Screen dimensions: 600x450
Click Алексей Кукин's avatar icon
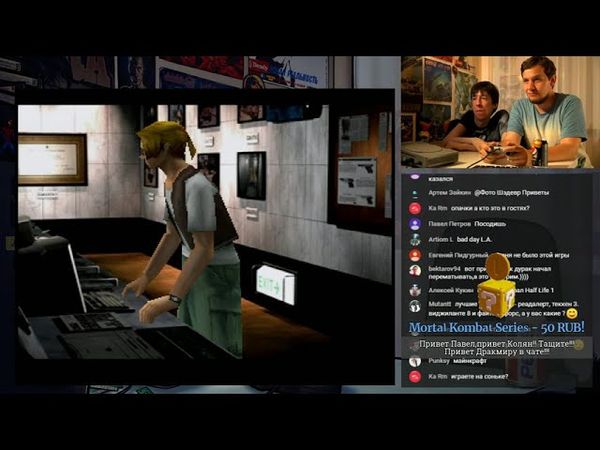[415, 290]
